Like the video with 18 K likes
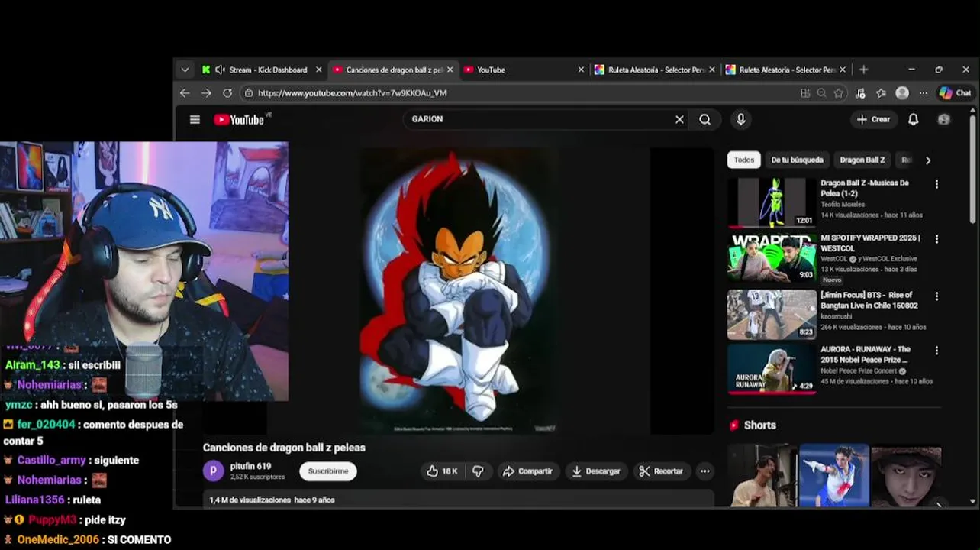 click(442, 471)
